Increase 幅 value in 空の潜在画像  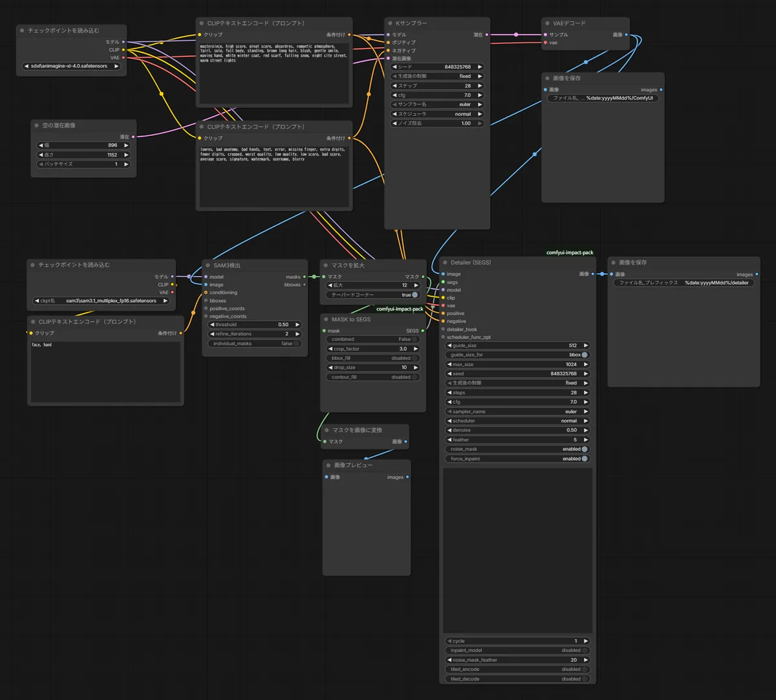tap(126, 146)
